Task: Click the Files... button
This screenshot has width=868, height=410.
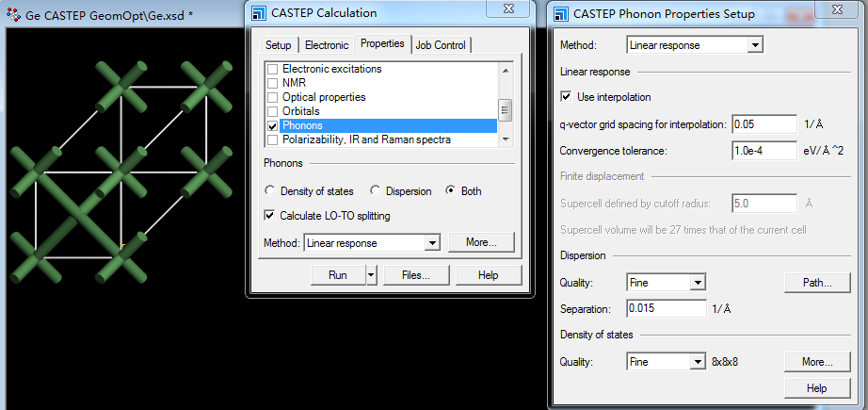Action: point(416,275)
